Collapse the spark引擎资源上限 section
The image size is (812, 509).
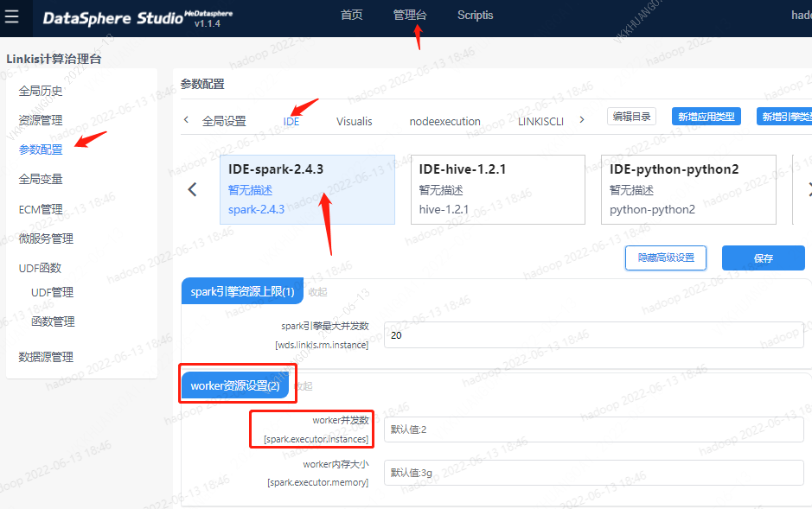pyautogui.click(x=317, y=291)
